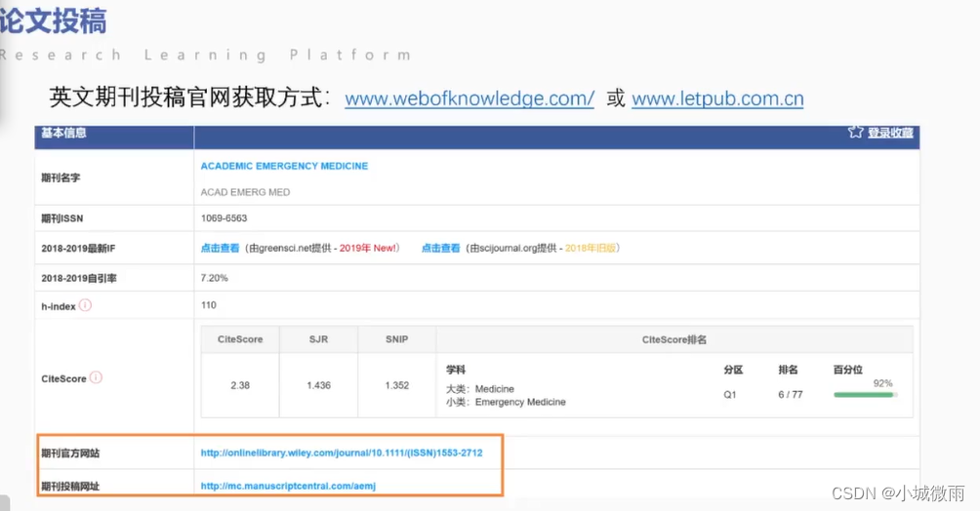Click the 小类: Emergency Medicine text
The height and width of the screenshot is (511, 980).
506,403
